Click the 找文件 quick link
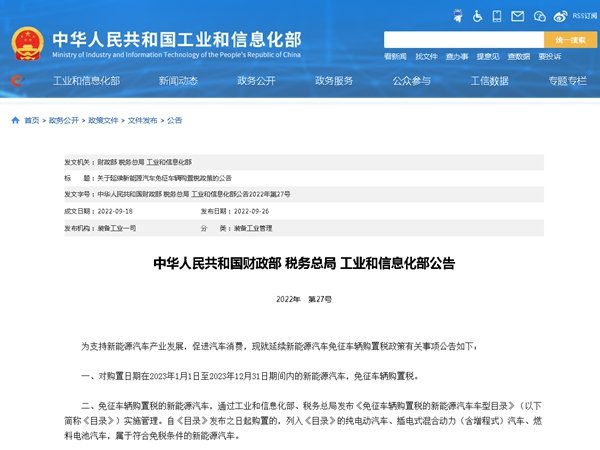Screen dimensions: 600x450 pyautogui.click(x=426, y=57)
